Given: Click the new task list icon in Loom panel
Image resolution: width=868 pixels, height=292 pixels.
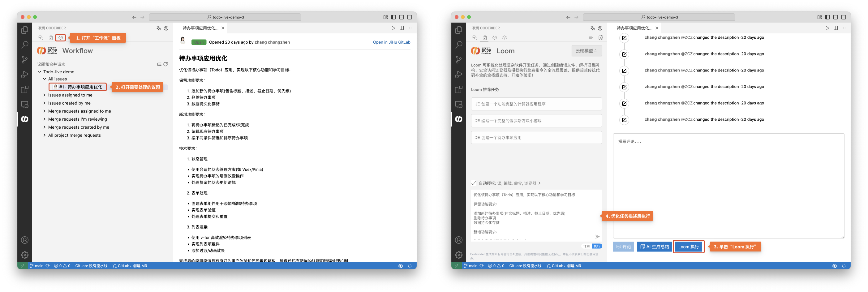Looking at the screenshot, I should pyautogui.click(x=590, y=38).
